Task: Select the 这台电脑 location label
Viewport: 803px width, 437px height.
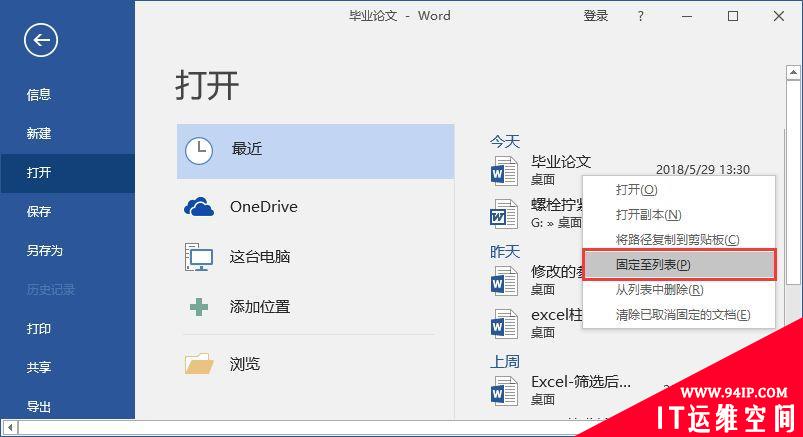Action: click(x=260, y=256)
